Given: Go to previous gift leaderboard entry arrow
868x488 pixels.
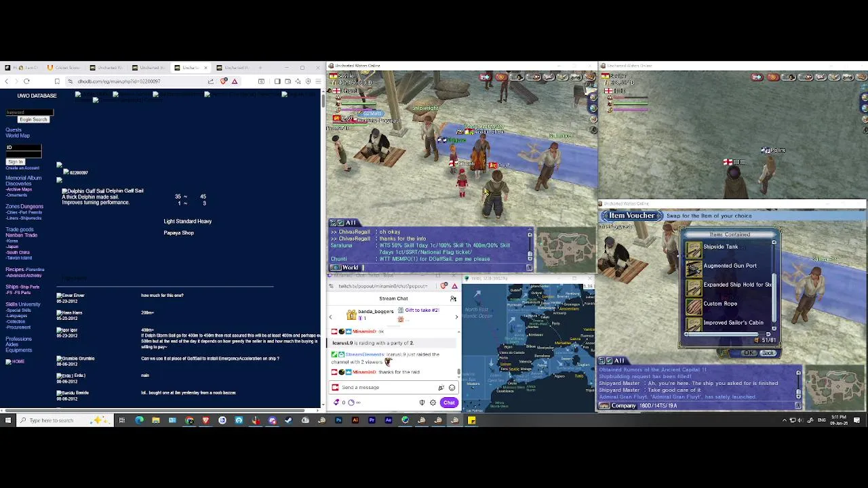Looking at the screenshot, I should tap(331, 317).
